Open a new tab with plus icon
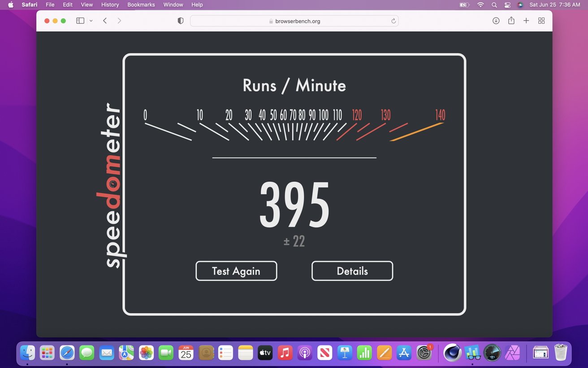The height and width of the screenshot is (368, 588). coord(526,21)
